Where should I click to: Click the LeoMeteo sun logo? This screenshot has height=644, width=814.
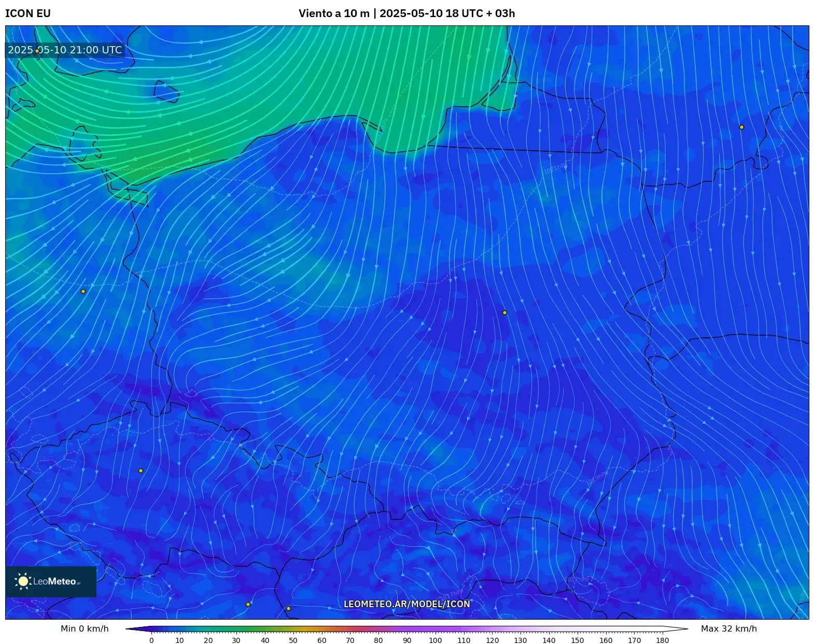(23, 581)
